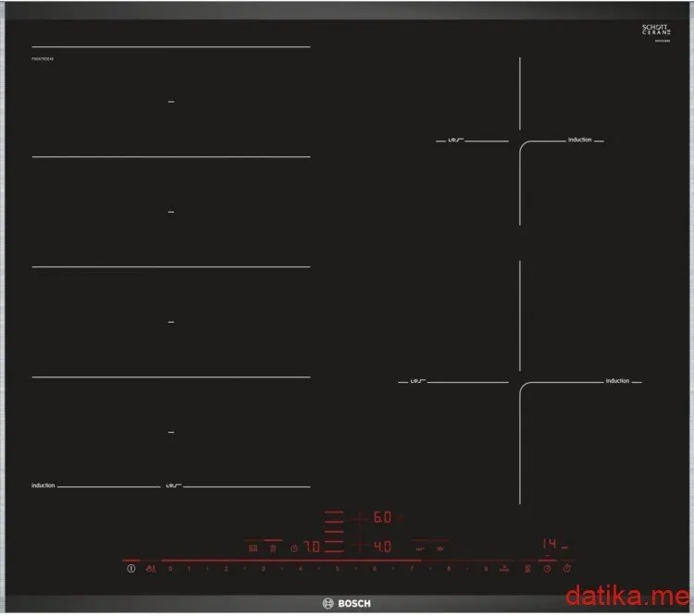Tap the timer programming clock symbol

coord(548,569)
